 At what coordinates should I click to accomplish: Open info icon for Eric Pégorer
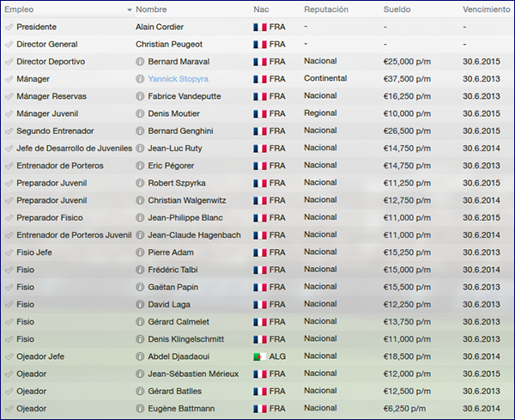[x=140, y=166]
